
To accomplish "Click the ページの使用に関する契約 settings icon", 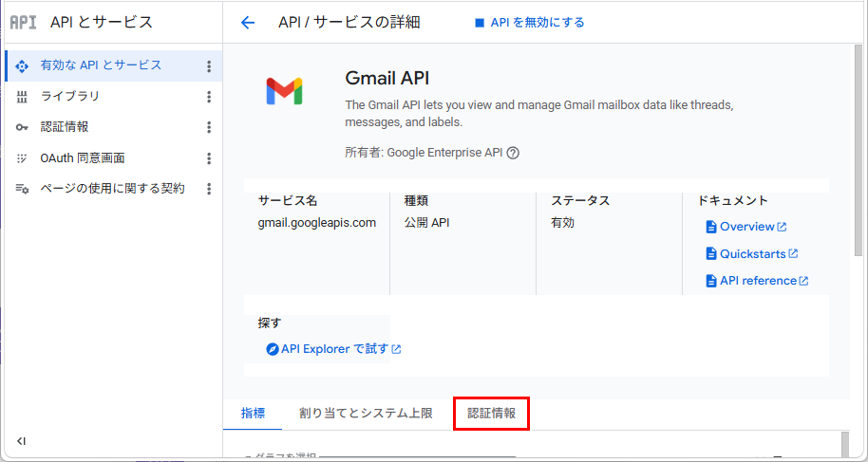I will tap(22, 189).
